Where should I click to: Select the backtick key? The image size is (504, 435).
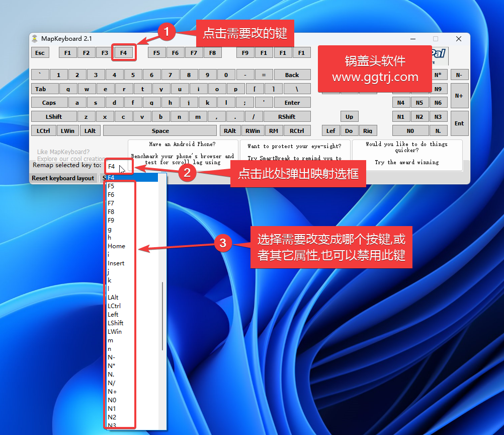tap(40, 75)
